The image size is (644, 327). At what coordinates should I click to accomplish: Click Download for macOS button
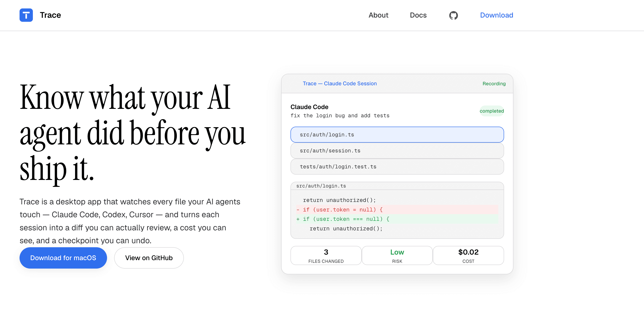click(x=63, y=258)
